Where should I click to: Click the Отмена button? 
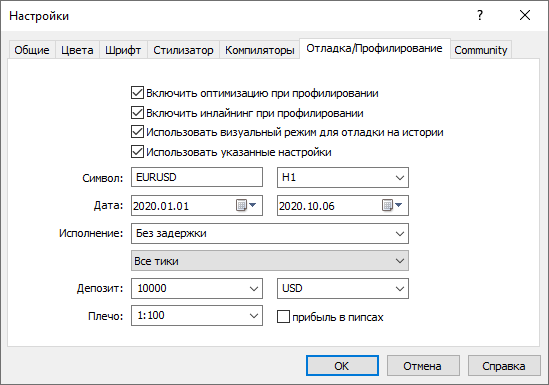[x=423, y=366]
